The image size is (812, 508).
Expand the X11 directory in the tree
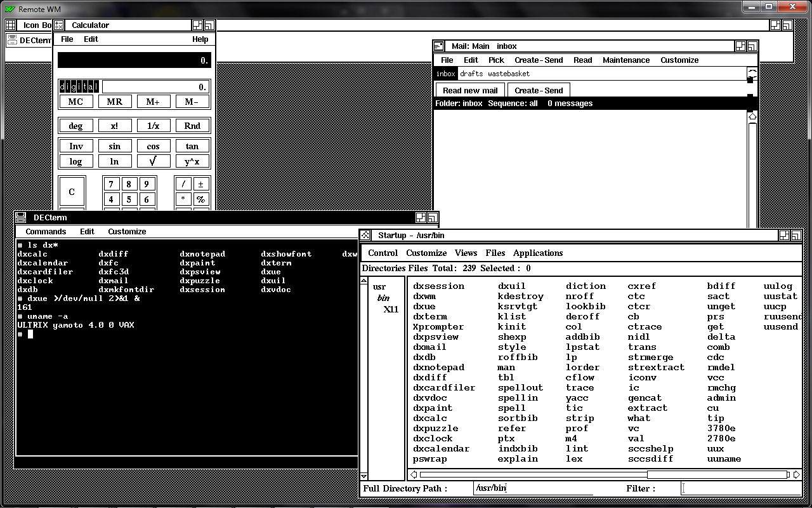tap(391, 309)
